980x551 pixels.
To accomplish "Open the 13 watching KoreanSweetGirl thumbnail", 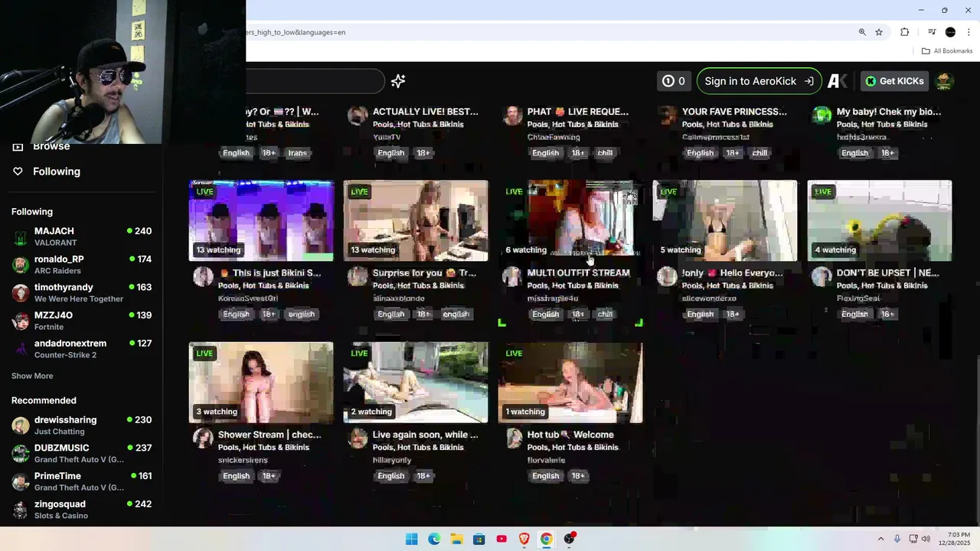I will [261, 221].
